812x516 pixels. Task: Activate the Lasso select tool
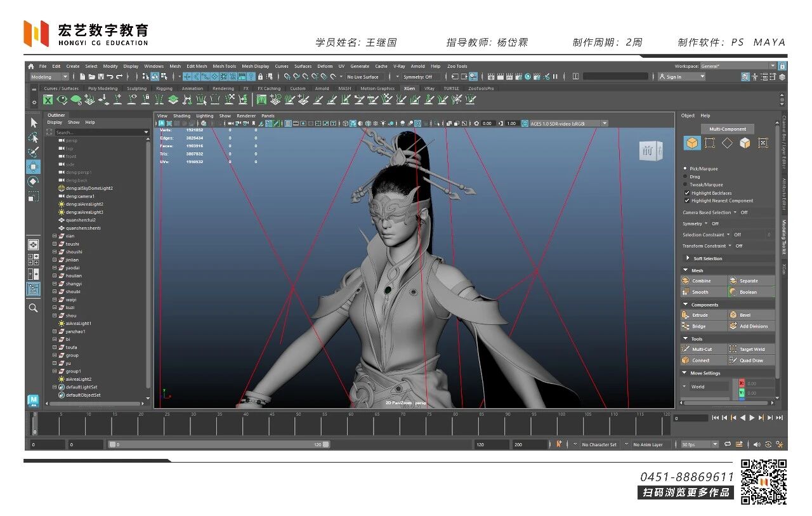tap(34, 138)
